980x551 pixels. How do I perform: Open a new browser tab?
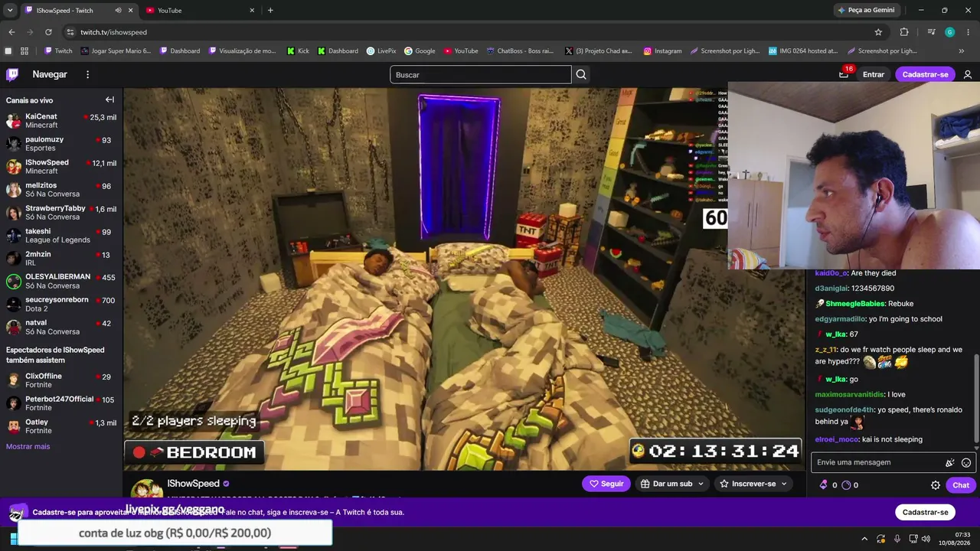[270, 11]
